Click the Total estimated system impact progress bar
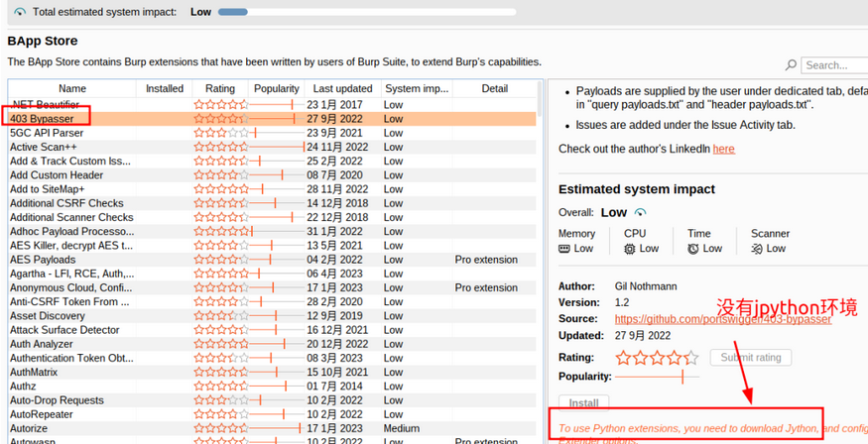Screen dimensions: 868x444 (x=367, y=12)
